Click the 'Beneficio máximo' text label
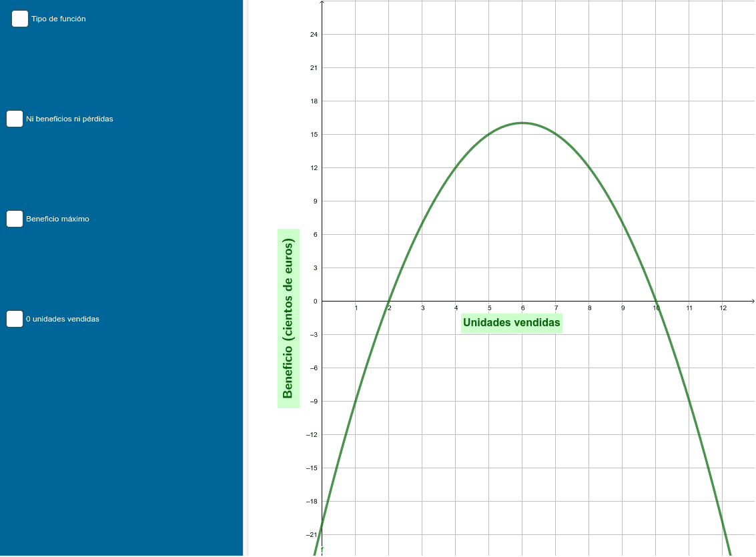This screenshot has height=557, width=756. pyautogui.click(x=57, y=219)
